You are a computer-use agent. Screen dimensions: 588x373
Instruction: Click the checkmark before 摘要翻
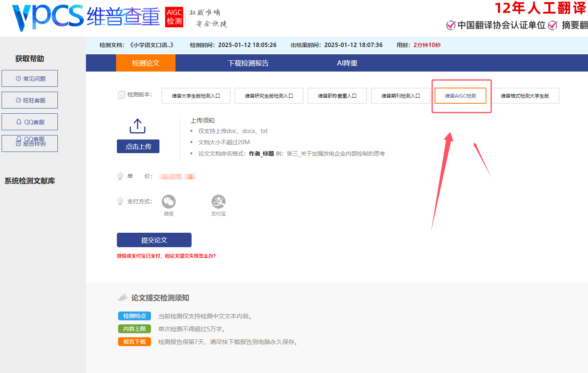coord(553,25)
